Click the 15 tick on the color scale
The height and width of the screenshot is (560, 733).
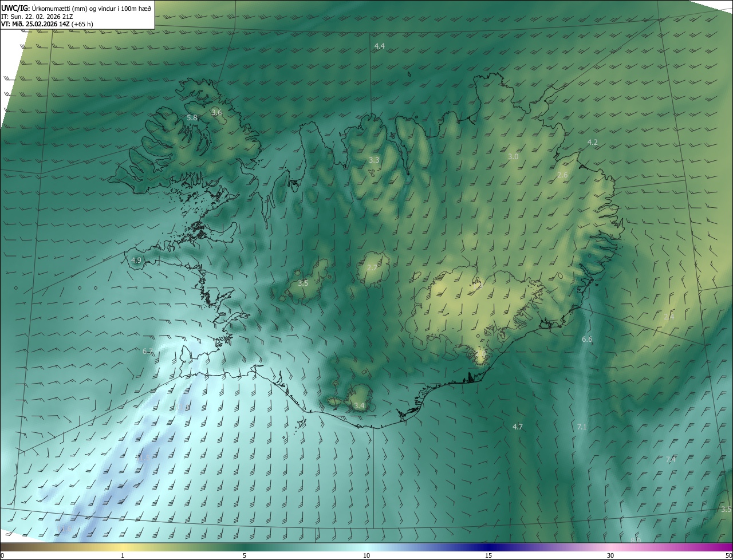pos(488,555)
